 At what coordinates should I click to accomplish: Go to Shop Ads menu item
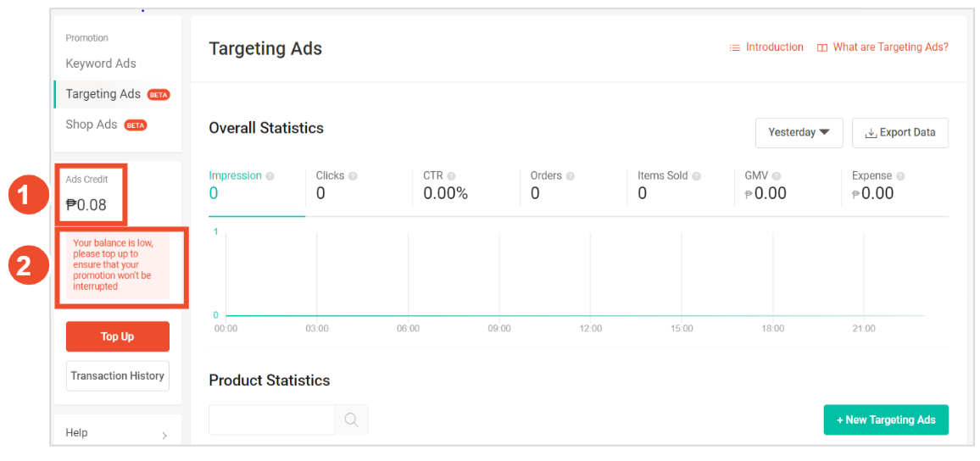tap(92, 125)
